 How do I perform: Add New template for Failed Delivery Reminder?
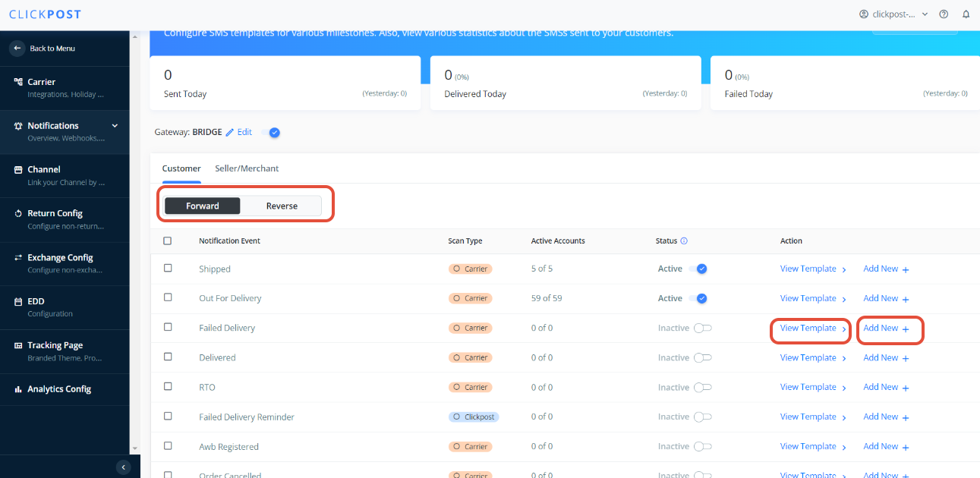click(886, 417)
